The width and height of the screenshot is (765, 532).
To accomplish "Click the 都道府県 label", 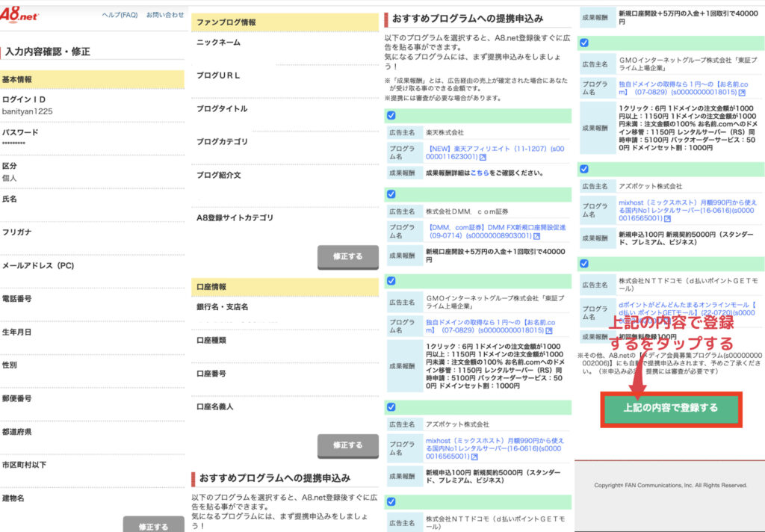I will coord(16,432).
